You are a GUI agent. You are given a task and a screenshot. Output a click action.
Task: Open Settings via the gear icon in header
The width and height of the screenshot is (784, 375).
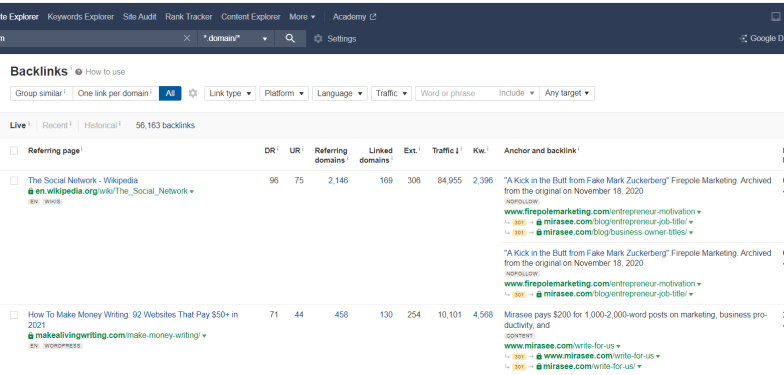click(318, 38)
